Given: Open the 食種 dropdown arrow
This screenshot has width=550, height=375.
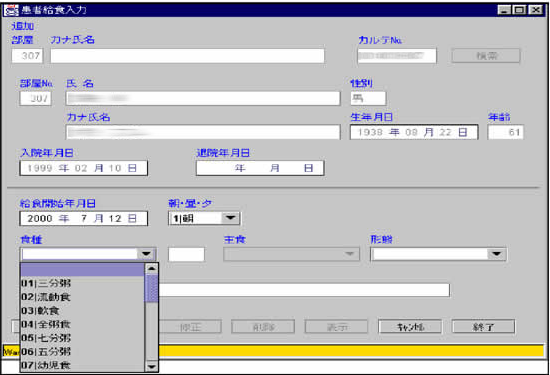Looking at the screenshot, I should coord(146,254).
